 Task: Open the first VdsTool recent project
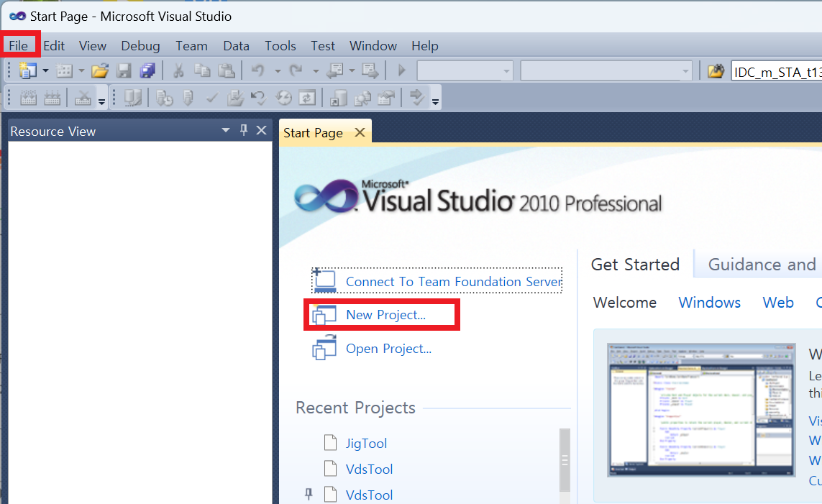point(369,469)
